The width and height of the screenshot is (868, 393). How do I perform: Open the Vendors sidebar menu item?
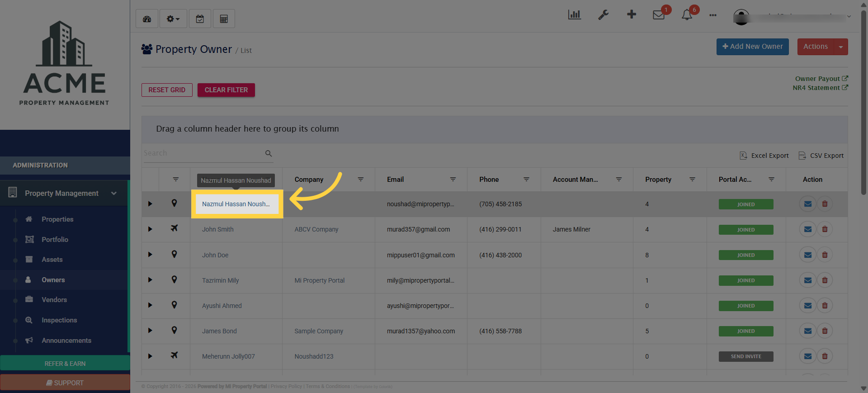coord(54,300)
